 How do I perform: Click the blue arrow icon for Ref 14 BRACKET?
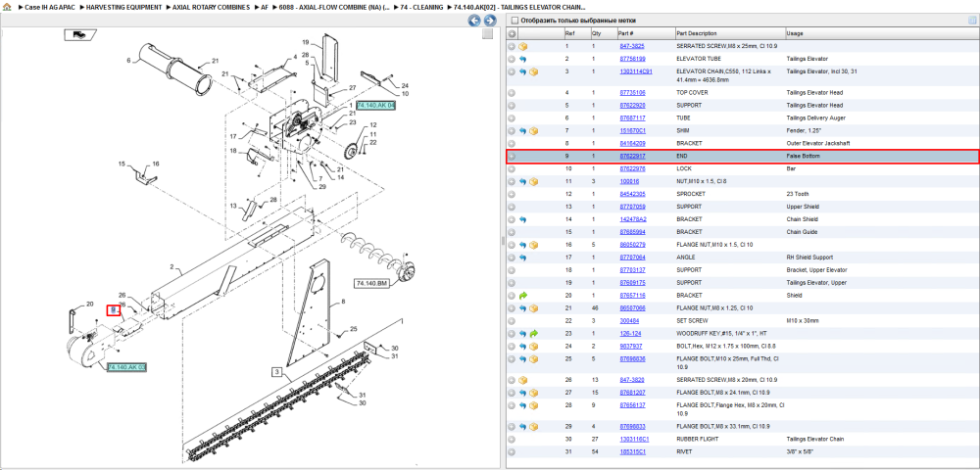523,219
